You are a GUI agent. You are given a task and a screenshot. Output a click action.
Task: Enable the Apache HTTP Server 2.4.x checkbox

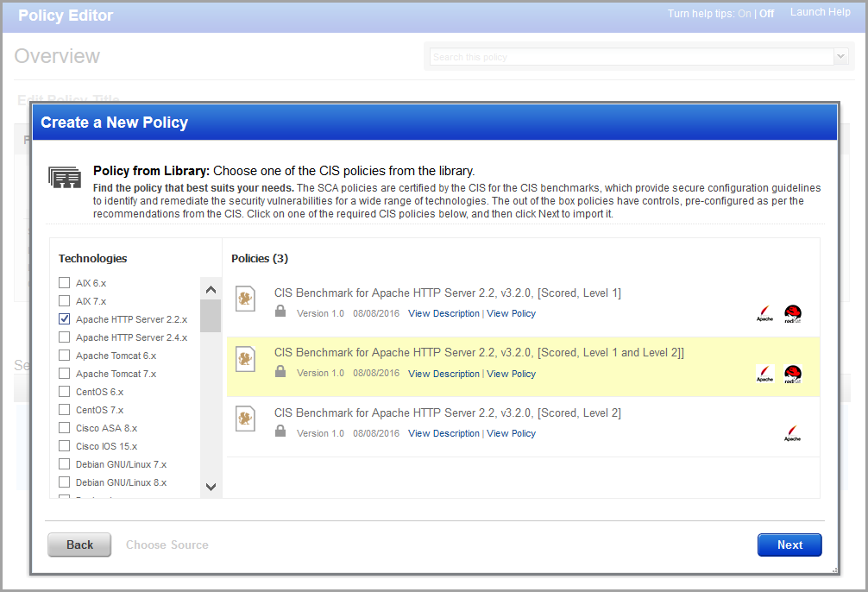click(x=64, y=337)
